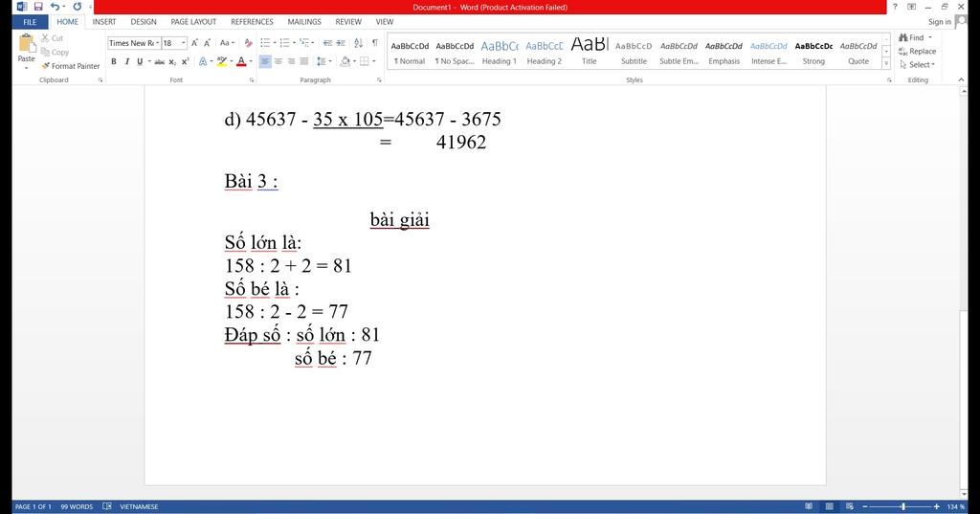
Task: Decrease paragraph indent
Action: (x=327, y=43)
